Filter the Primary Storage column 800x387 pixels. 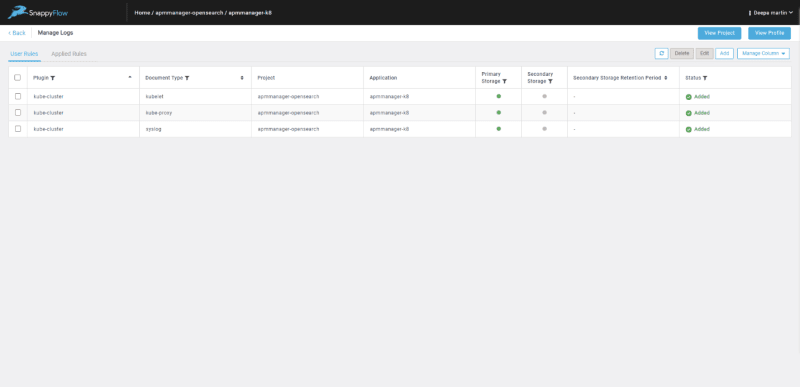[x=505, y=82]
